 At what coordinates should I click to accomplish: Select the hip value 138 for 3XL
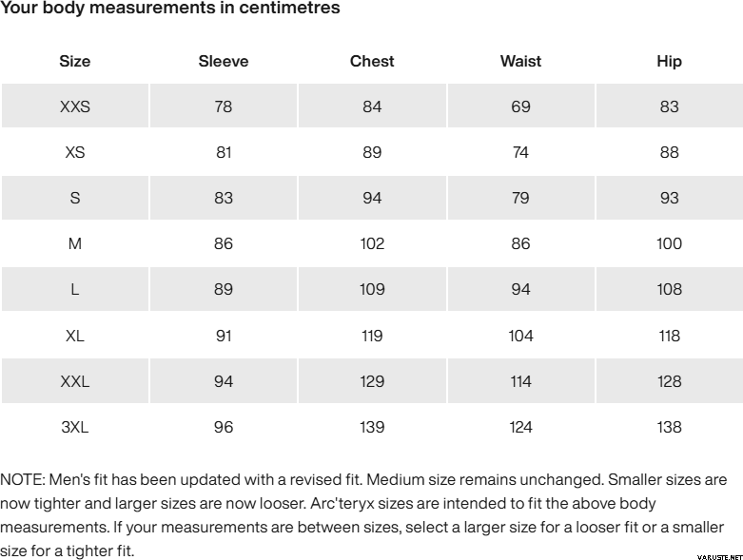[669, 427]
